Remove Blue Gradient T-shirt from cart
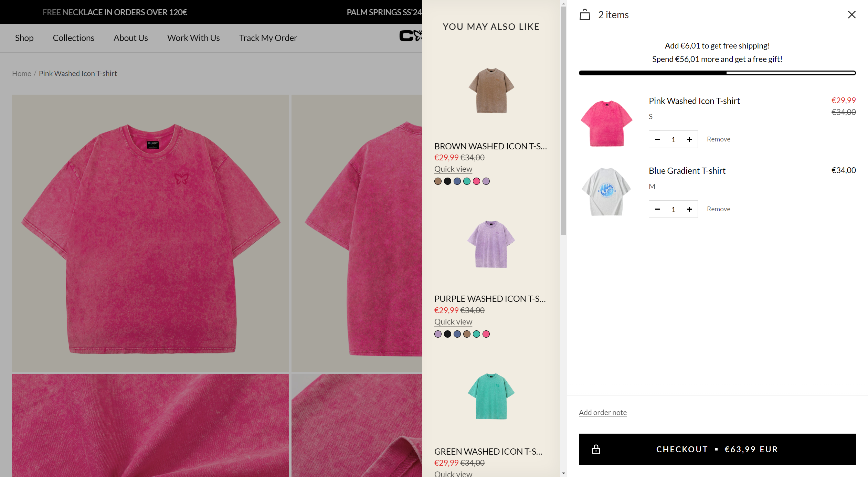The image size is (868, 477). 718,209
